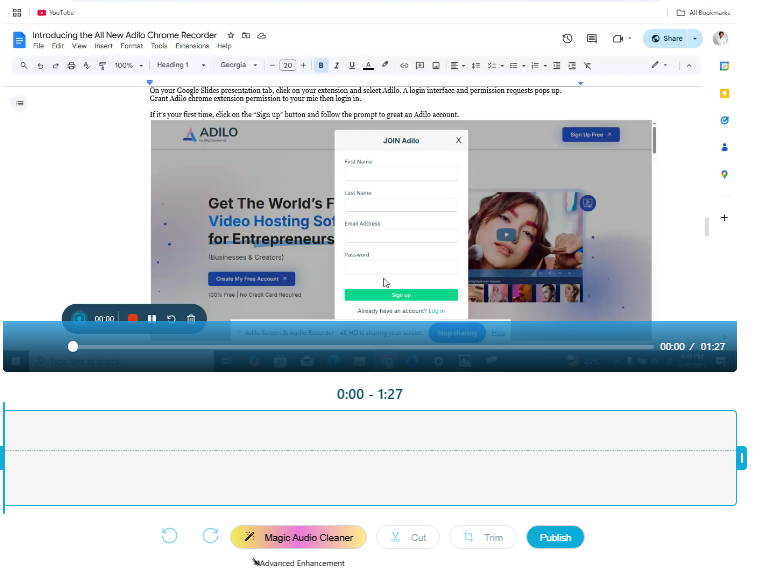The image size is (774, 584).
Task: Toggle bold formatting
Action: (321, 65)
